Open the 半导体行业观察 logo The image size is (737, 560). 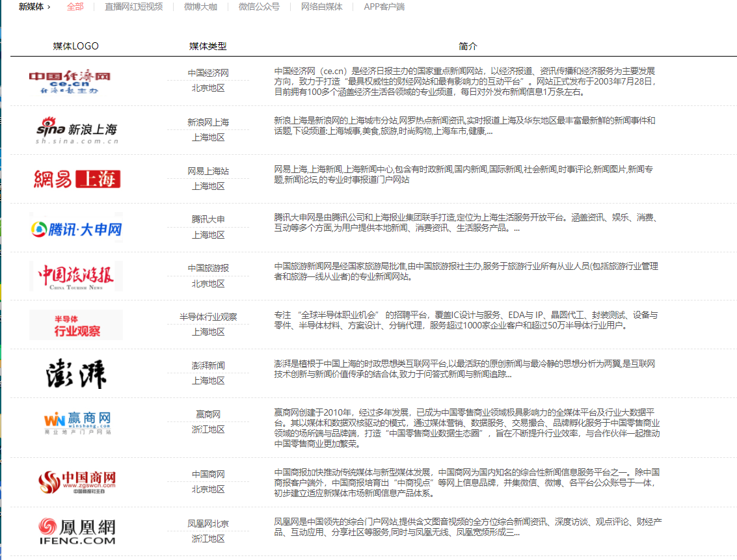[76, 325]
